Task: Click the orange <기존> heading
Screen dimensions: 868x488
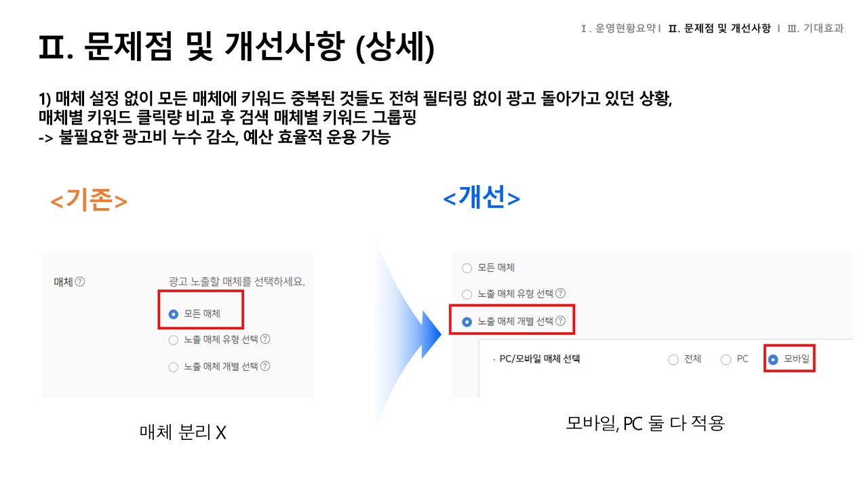Action: pyautogui.click(x=89, y=201)
